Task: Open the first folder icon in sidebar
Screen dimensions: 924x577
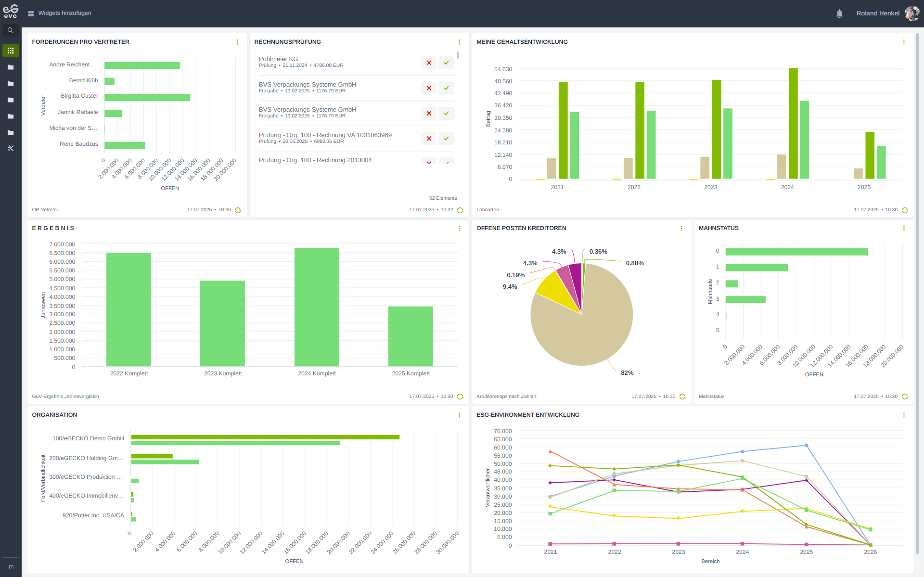Action: click(x=11, y=67)
